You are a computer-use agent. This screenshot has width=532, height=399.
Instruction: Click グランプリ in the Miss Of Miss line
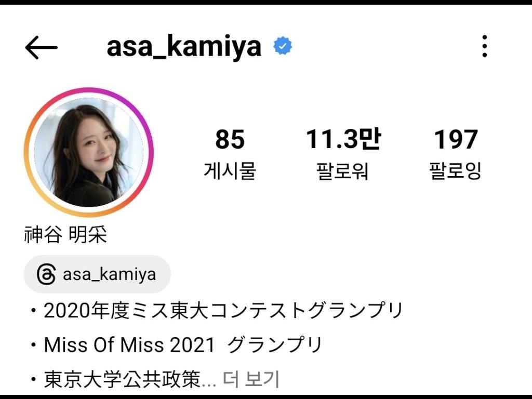274,345
